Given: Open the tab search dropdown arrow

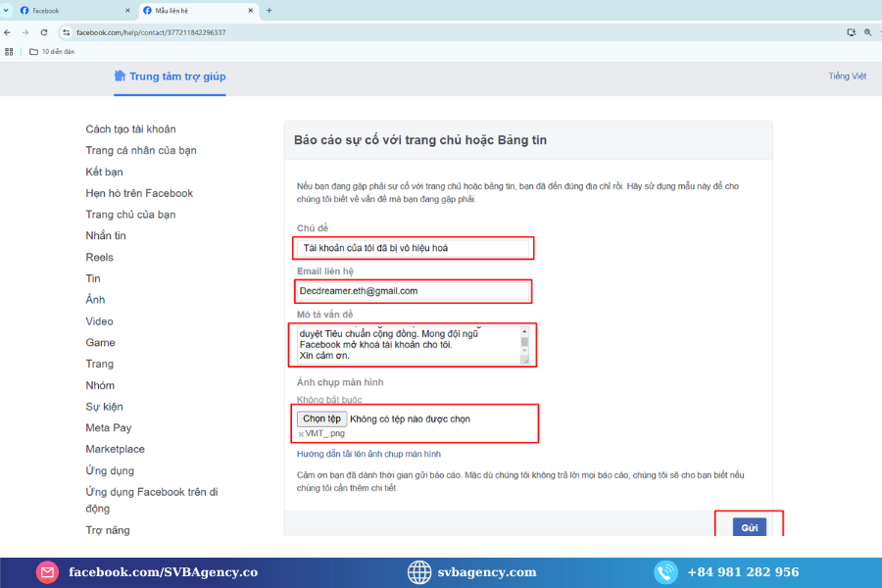Looking at the screenshot, I should click(x=6, y=10).
